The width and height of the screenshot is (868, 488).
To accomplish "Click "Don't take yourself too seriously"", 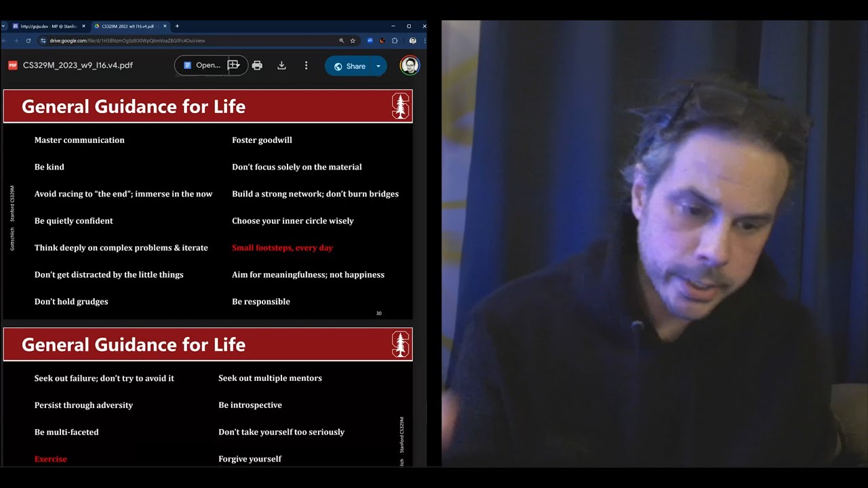I will click(281, 432).
